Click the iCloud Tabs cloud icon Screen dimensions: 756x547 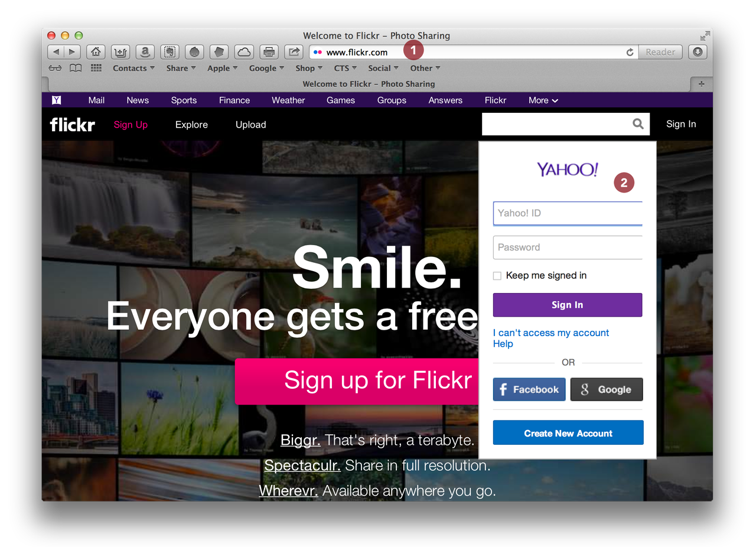point(244,52)
